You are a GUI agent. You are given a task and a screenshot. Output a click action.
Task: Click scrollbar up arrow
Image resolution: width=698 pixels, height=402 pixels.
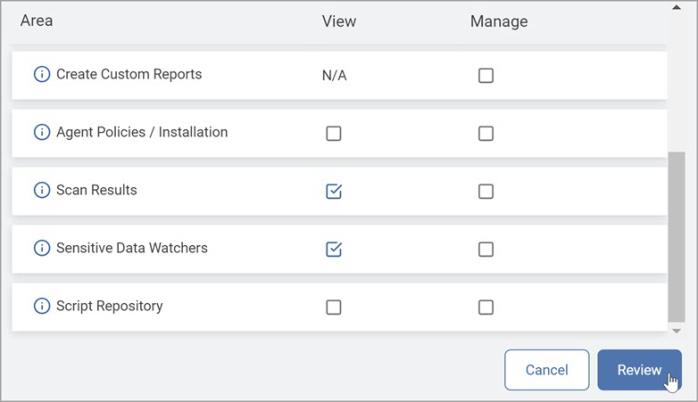677,8
